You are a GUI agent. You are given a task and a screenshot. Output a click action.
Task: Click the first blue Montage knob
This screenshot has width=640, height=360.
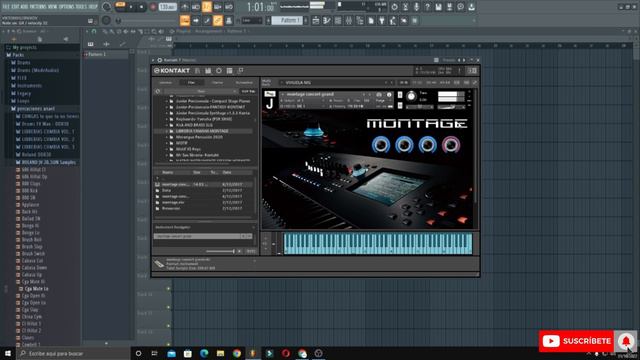coord(381,145)
